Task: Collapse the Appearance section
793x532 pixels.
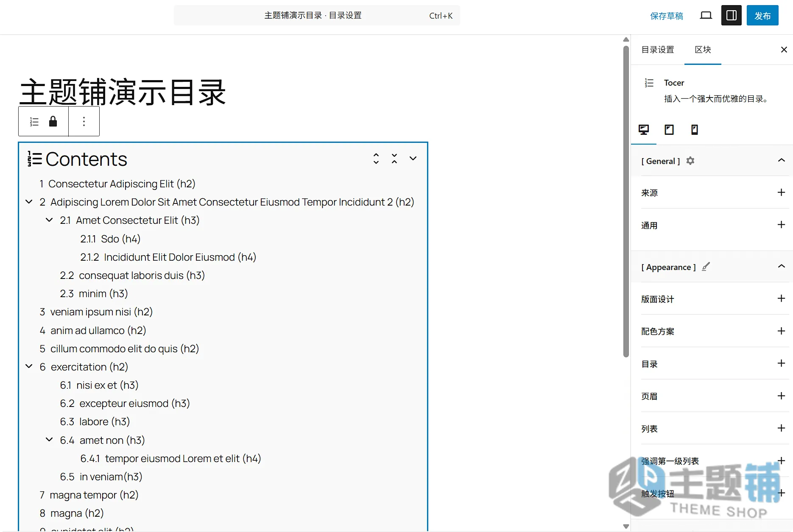Action: [x=781, y=266]
